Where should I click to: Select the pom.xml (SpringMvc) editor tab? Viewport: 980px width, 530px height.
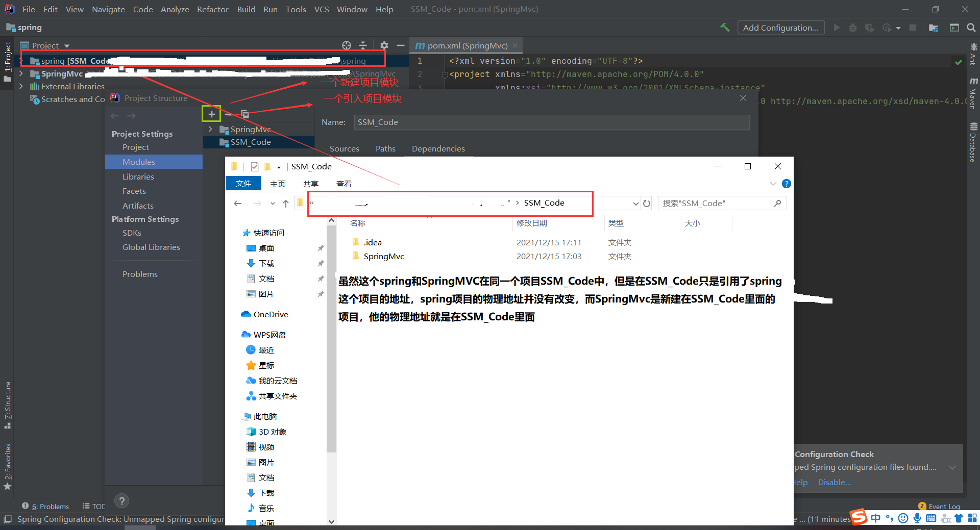coord(467,45)
